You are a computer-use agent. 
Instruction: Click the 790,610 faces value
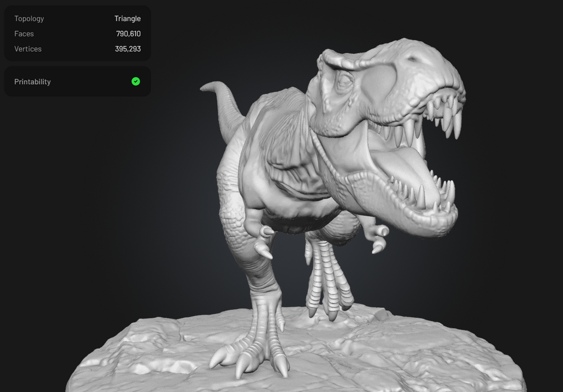[128, 34]
